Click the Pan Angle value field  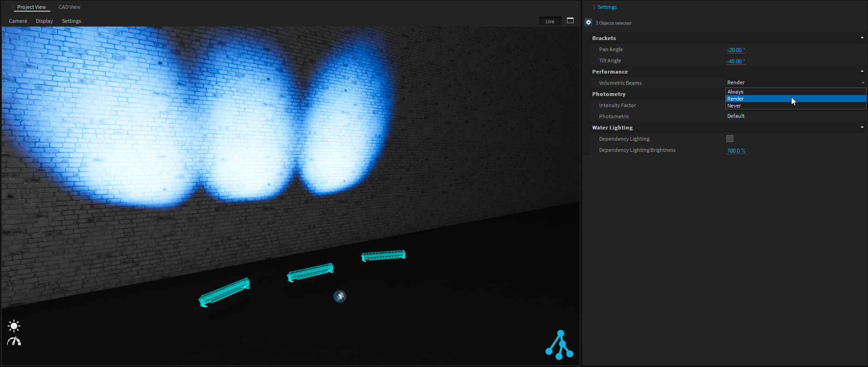[736, 50]
